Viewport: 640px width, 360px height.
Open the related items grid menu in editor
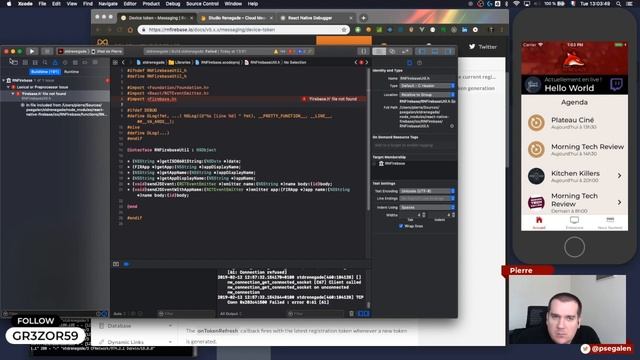(x=116, y=62)
